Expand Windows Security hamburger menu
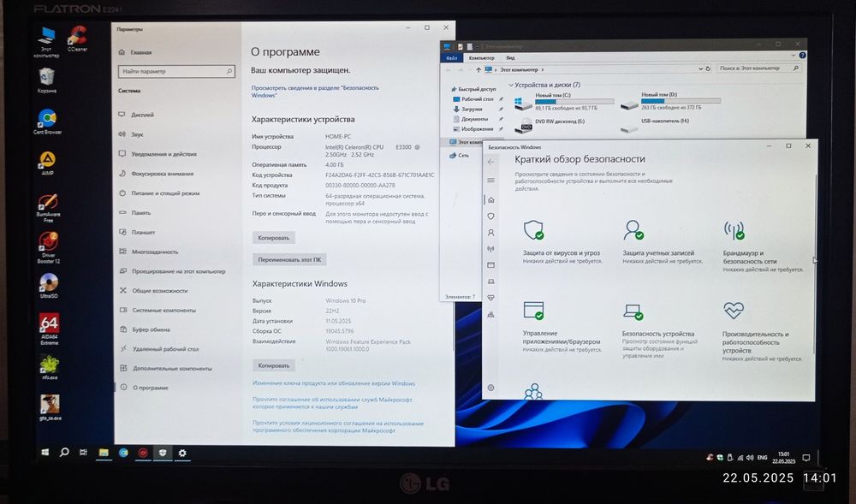Screen dimensions: 856x504 tap(490, 180)
